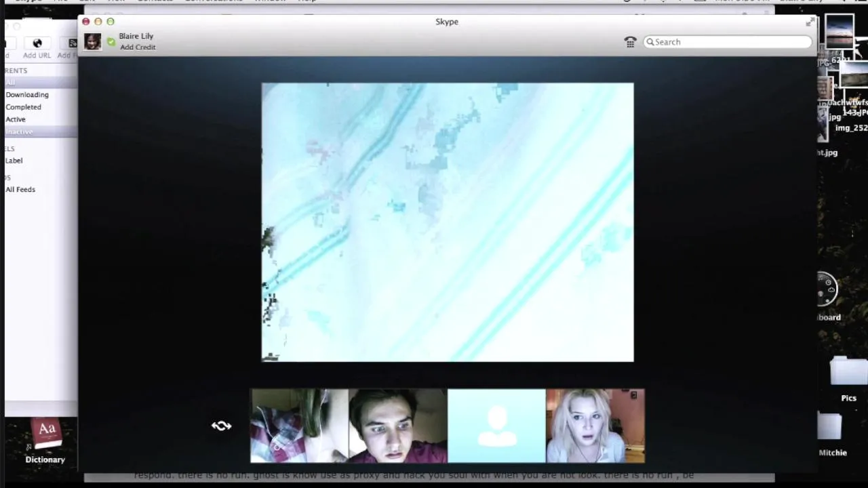Open All Feeds in the sidebar
The width and height of the screenshot is (868, 488).
(20, 189)
